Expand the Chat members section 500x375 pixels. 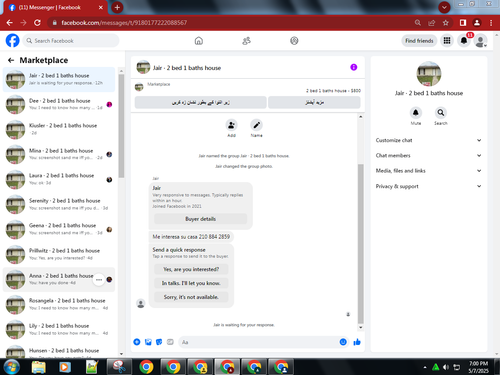coord(429,156)
